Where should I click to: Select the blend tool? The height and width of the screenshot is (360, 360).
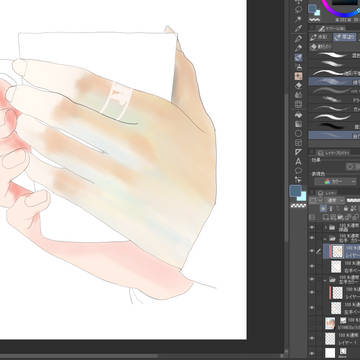pos(299,95)
